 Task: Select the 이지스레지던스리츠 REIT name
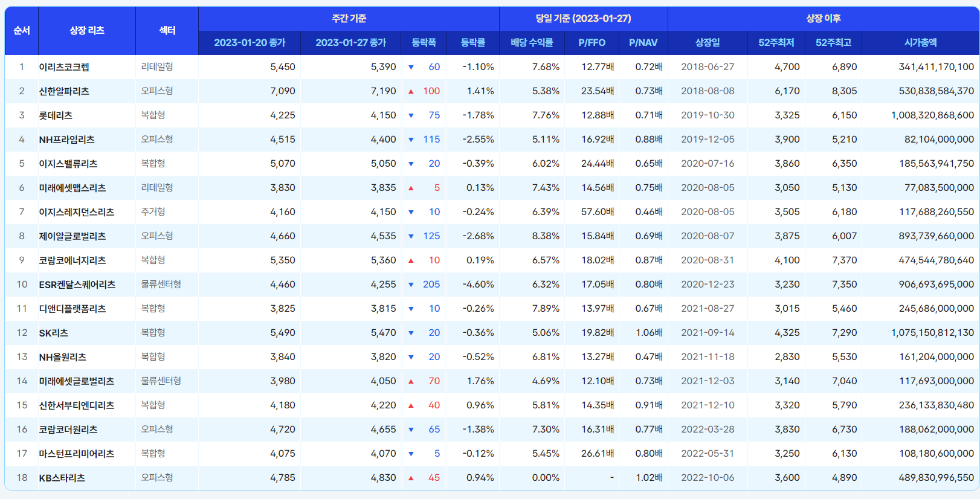click(x=77, y=212)
